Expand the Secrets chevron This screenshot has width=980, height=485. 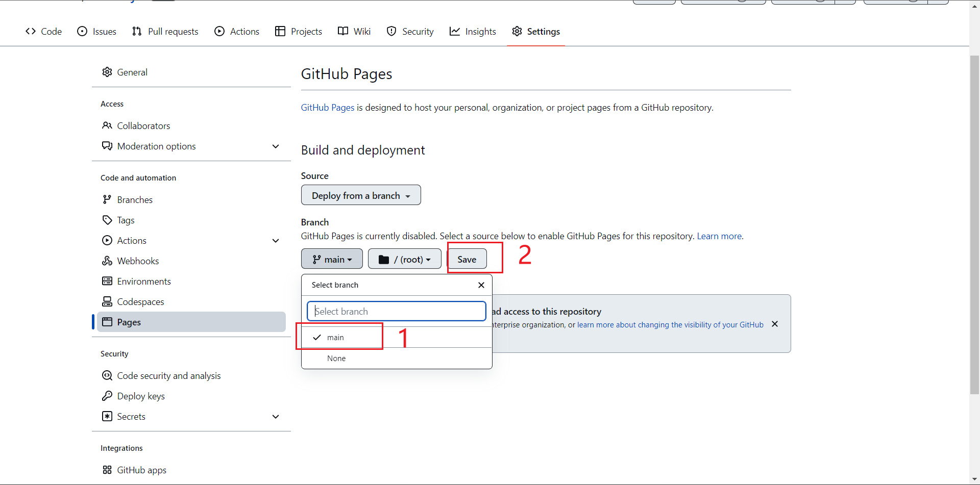coord(276,417)
